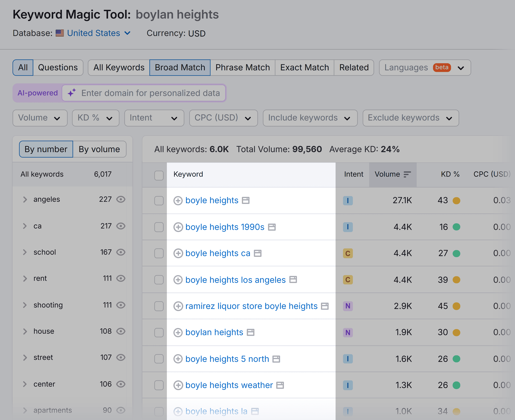
Task: Click KD difficulty dot for boyle heights
Action: (456, 201)
